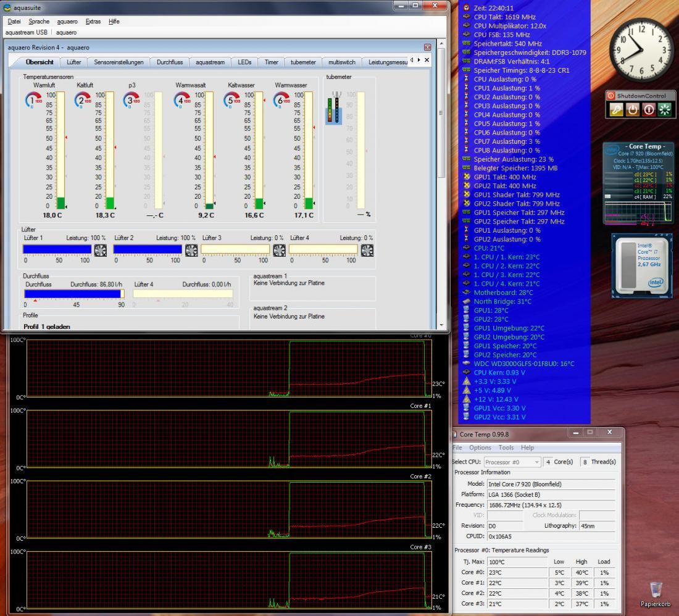Click the orange power icon in ShutdownControl

coord(633,109)
